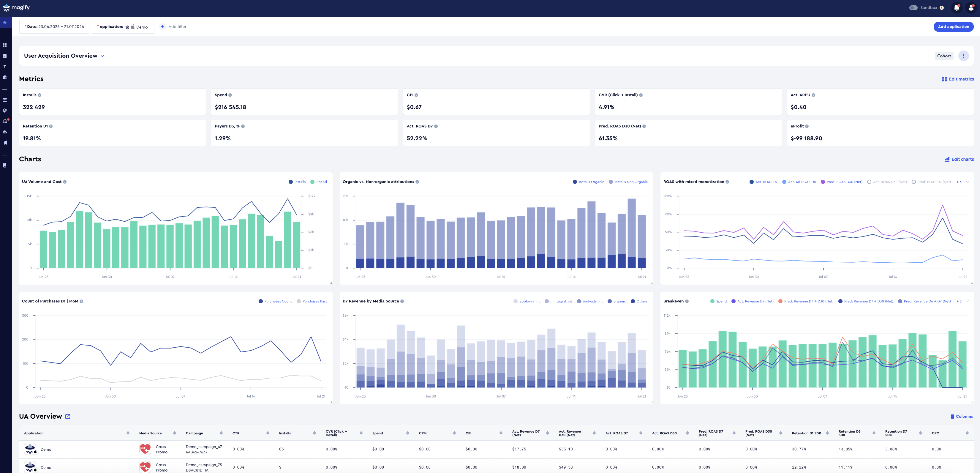Click info icon next to Act. ARPU
This screenshot has width=980, height=473.
pos(813,95)
